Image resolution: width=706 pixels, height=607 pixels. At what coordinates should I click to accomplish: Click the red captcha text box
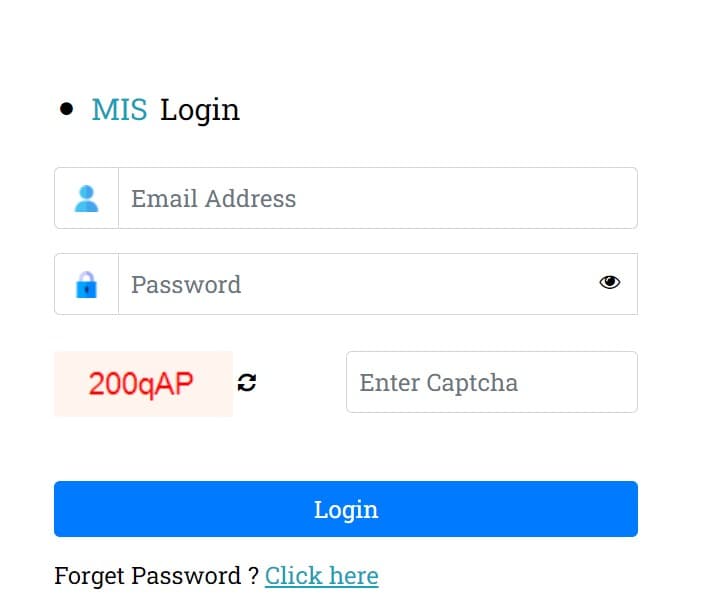click(x=143, y=384)
